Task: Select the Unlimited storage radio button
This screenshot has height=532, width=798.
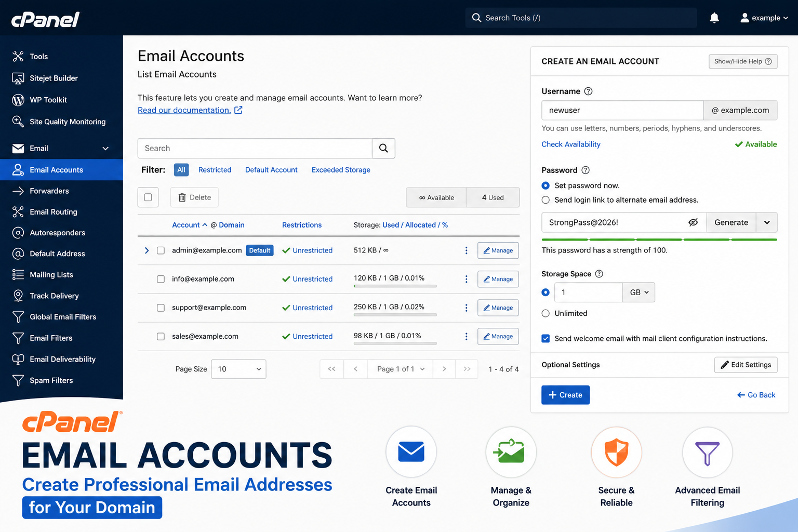Action: 546,313
